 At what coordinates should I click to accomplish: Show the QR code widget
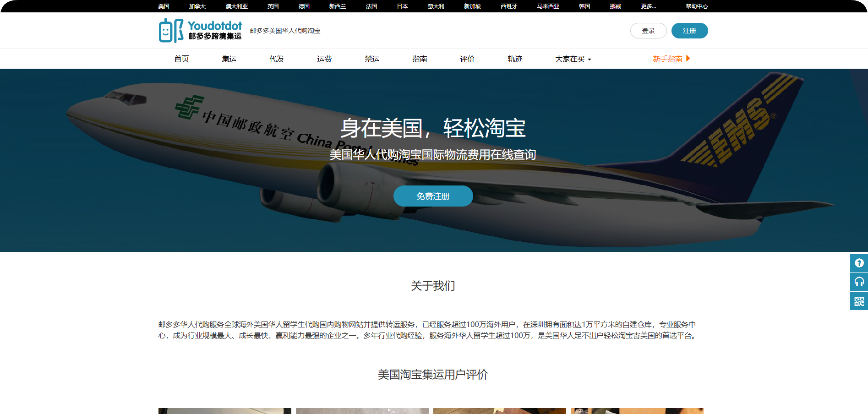(x=859, y=301)
